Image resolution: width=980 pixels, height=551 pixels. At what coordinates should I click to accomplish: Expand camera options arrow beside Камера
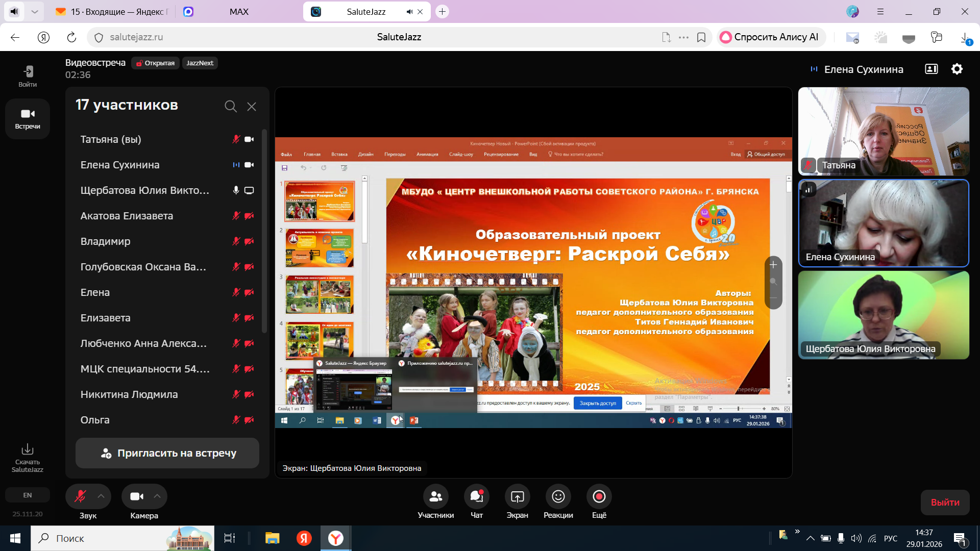tap(157, 496)
